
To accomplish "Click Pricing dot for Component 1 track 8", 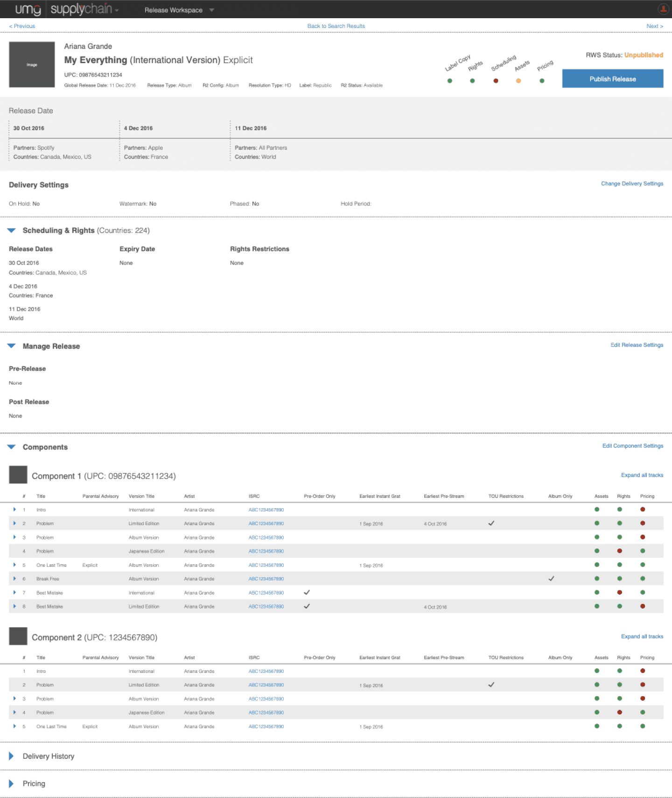I will (643, 606).
